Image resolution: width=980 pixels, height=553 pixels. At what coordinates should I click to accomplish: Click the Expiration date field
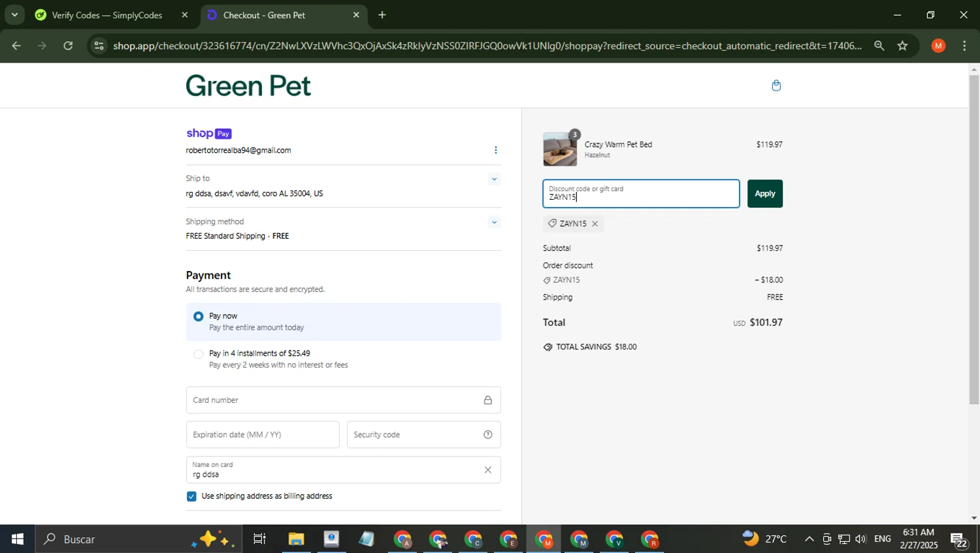coord(263,435)
